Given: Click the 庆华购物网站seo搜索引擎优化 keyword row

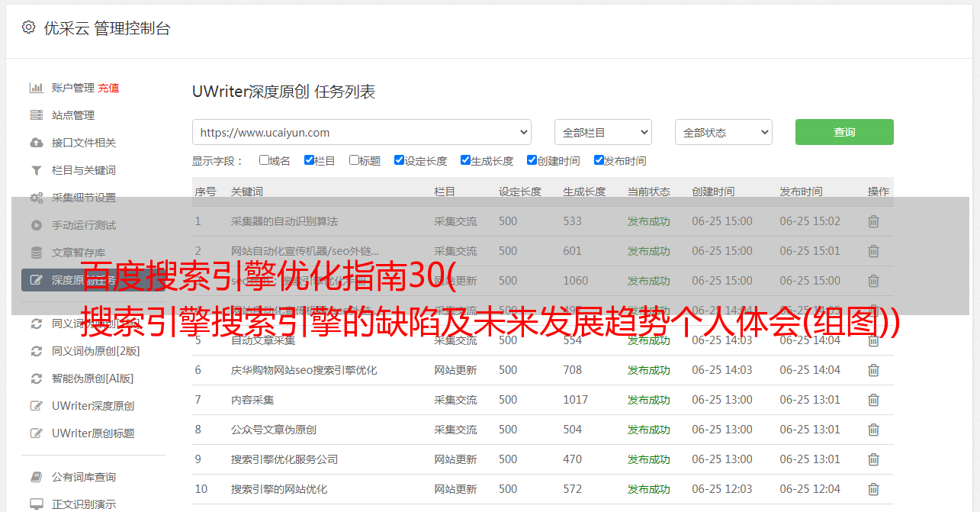Looking at the screenshot, I should tap(304, 370).
